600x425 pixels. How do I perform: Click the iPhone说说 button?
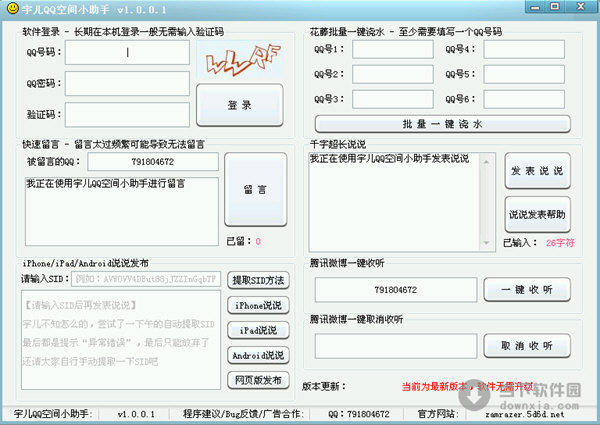pyautogui.click(x=258, y=305)
